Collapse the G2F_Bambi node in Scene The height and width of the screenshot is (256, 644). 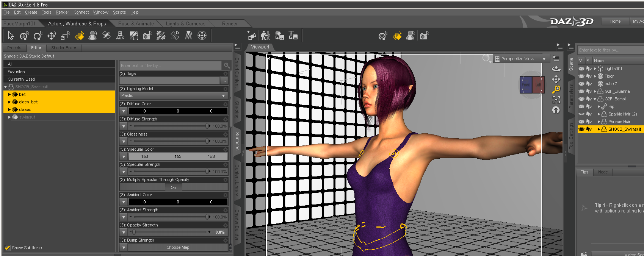click(x=595, y=99)
